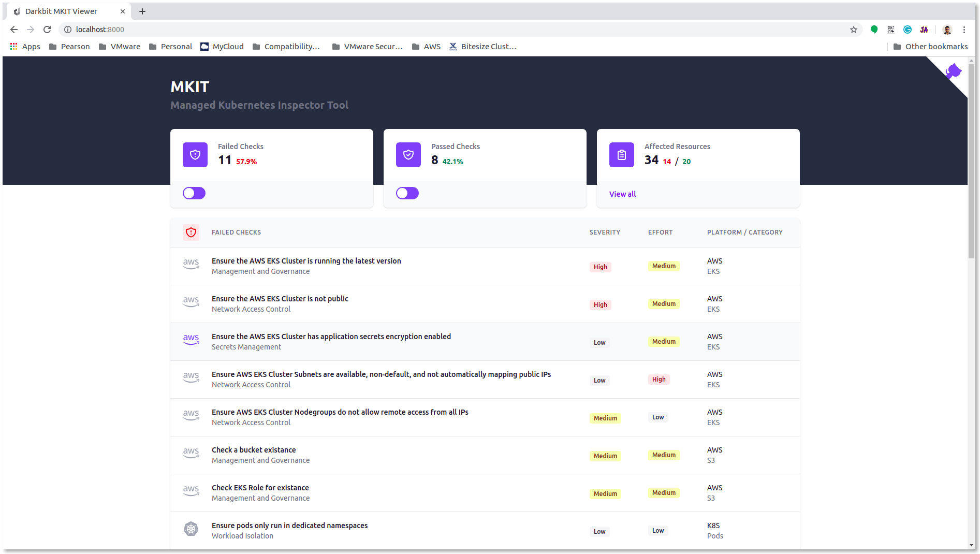This screenshot has width=980, height=554.
Task: Click AWS logo for bucket existance row
Action: pos(191,453)
